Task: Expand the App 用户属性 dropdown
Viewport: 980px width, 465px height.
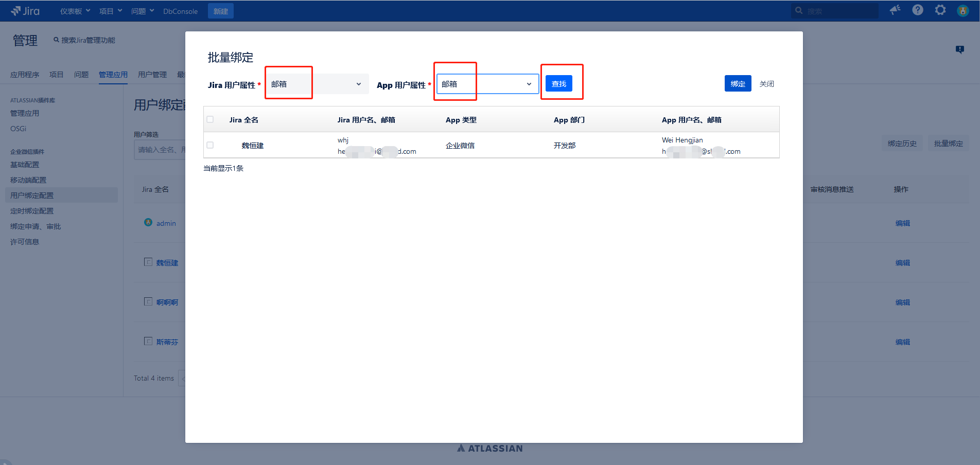Action: 487,84
